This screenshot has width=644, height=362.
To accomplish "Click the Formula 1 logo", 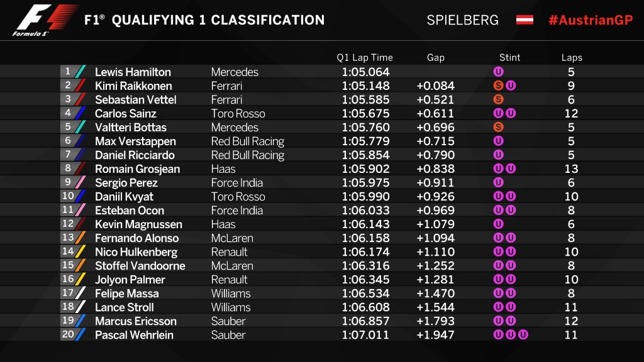I will click(x=46, y=19).
